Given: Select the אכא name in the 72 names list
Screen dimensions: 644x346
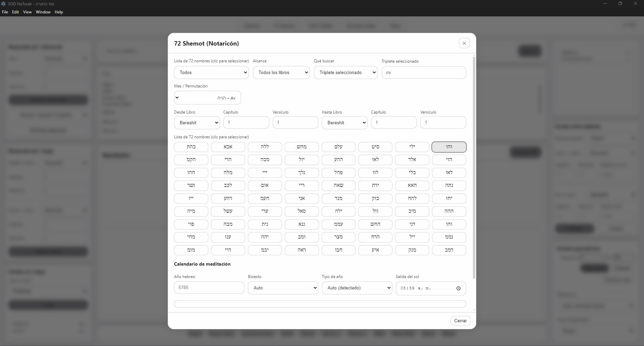Looking at the screenshot, I should (228, 147).
